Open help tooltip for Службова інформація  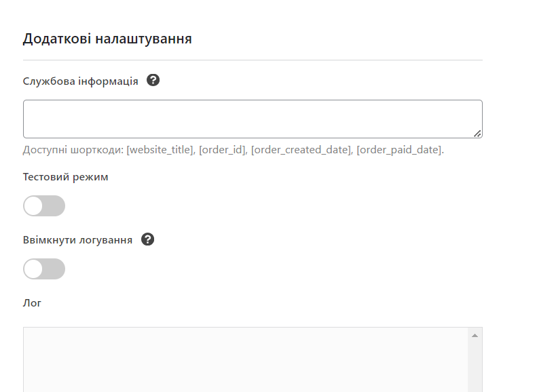(153, 81)
